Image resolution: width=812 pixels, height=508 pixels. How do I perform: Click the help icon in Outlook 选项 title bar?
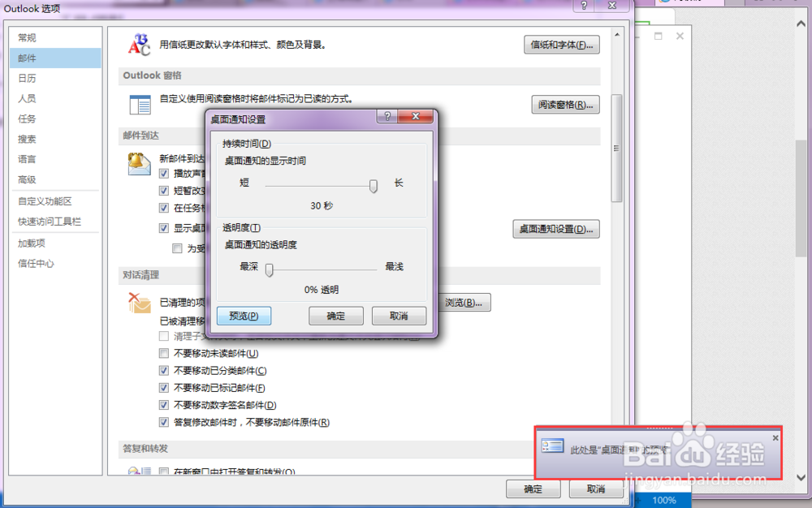584,6
